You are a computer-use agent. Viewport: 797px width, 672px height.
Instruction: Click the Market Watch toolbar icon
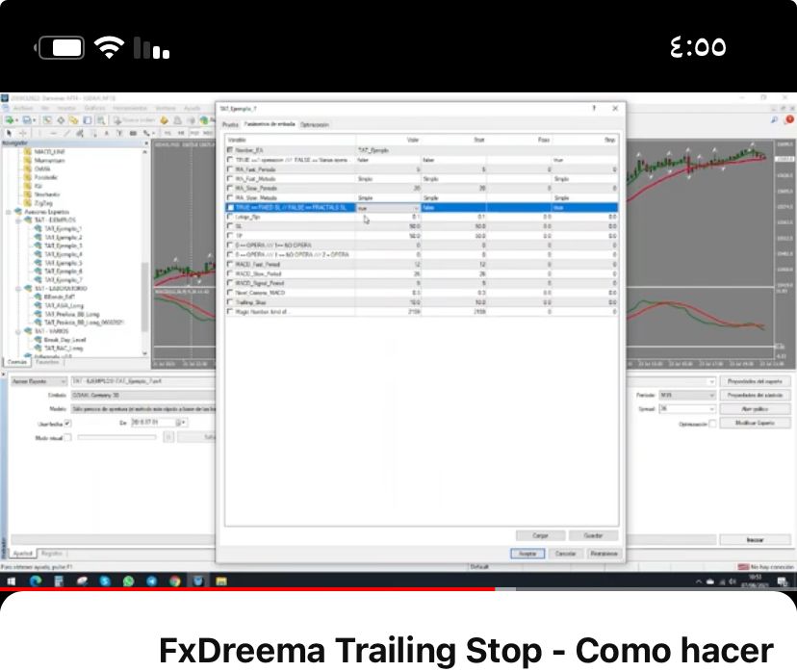47,120
